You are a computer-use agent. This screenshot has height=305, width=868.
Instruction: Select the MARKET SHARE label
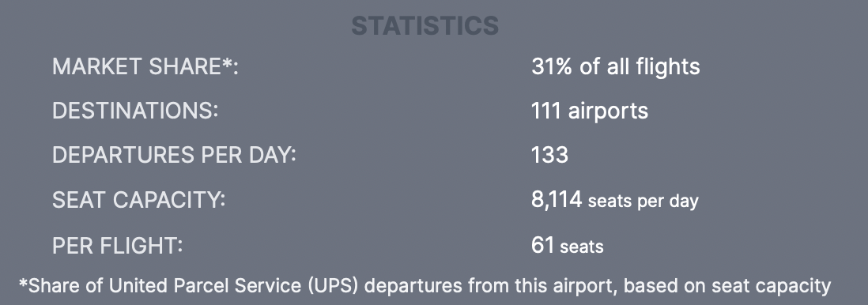point(145,66)
